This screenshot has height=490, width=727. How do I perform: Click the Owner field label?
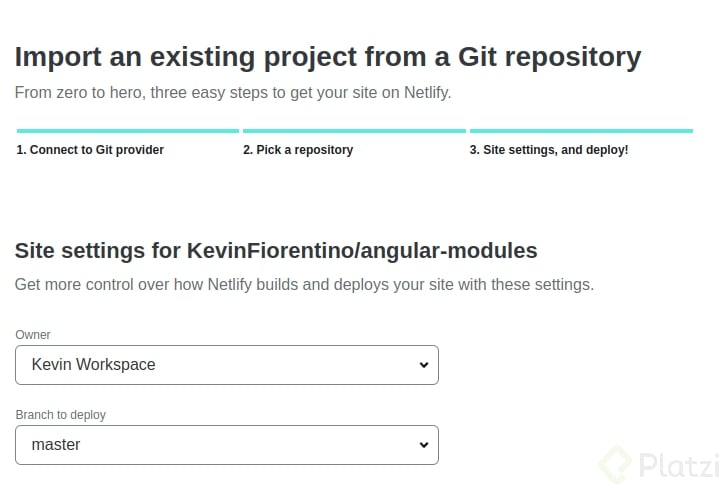pos(32,335)
